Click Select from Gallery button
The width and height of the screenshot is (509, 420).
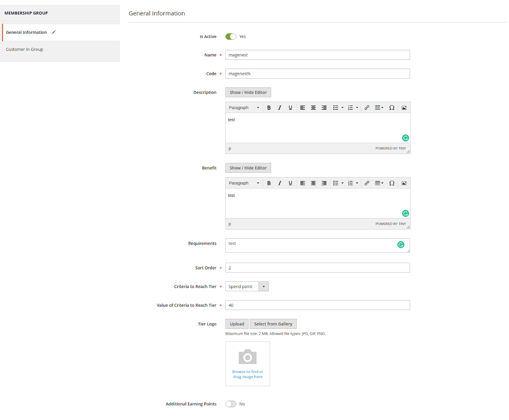(273, 324)
